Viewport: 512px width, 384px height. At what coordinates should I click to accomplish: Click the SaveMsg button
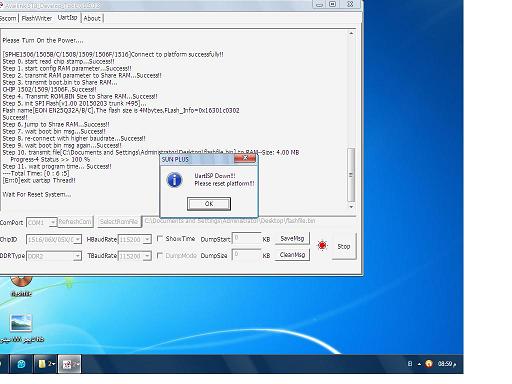click(x=292, y=239)
